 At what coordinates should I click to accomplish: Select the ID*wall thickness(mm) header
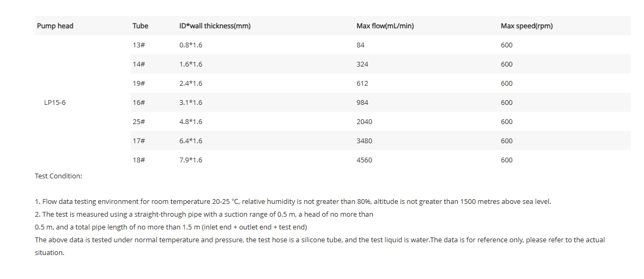pyautogui.click(x=215, y=26)
